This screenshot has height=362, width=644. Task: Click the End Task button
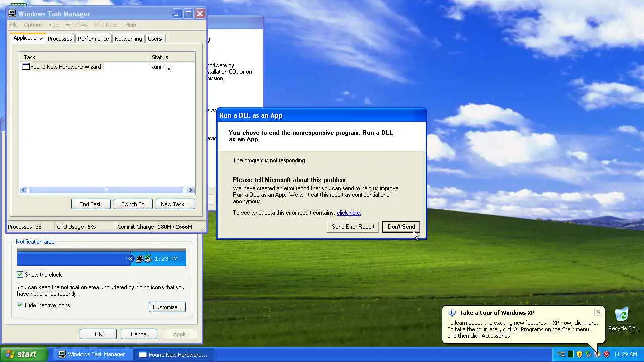pyautogui.click(x=91, y=204)
